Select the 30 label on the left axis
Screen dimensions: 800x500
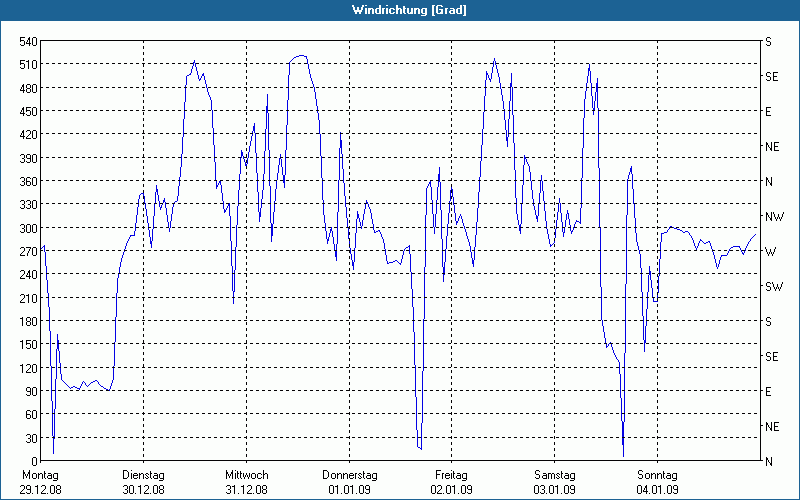pos(31,438)
